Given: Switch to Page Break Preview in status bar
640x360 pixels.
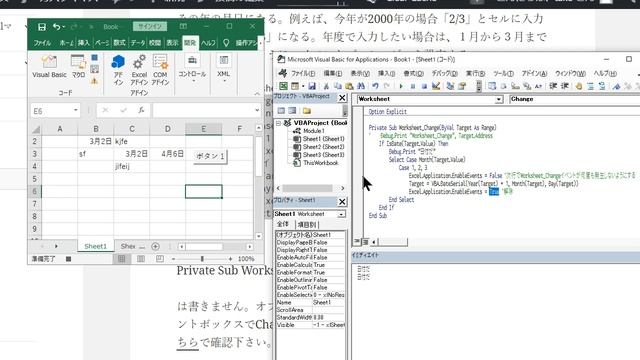Looking at the screenshot, I should (160, 259).
